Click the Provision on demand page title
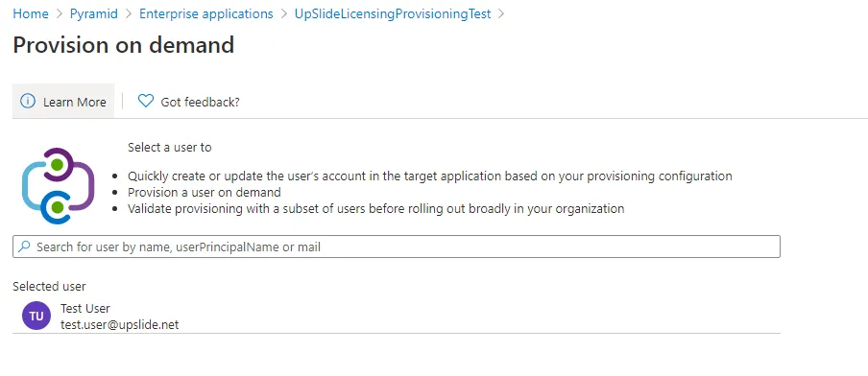This screenshot has width=868, height=376. (x=124, y=45)
